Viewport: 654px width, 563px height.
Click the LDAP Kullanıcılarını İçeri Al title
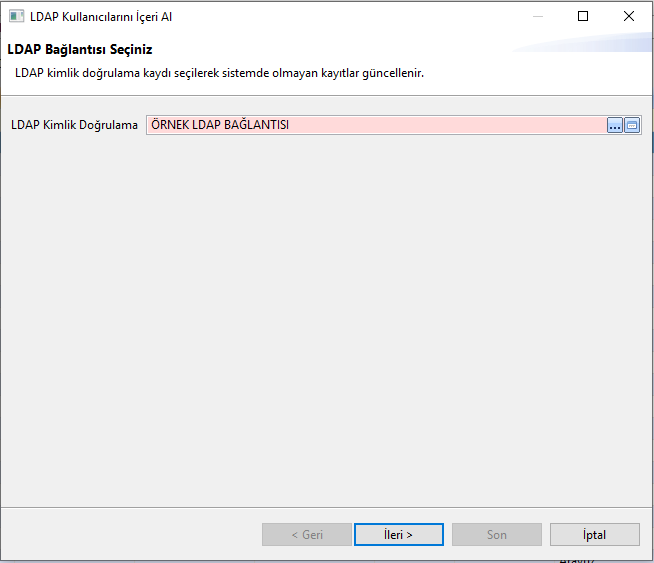101,17
